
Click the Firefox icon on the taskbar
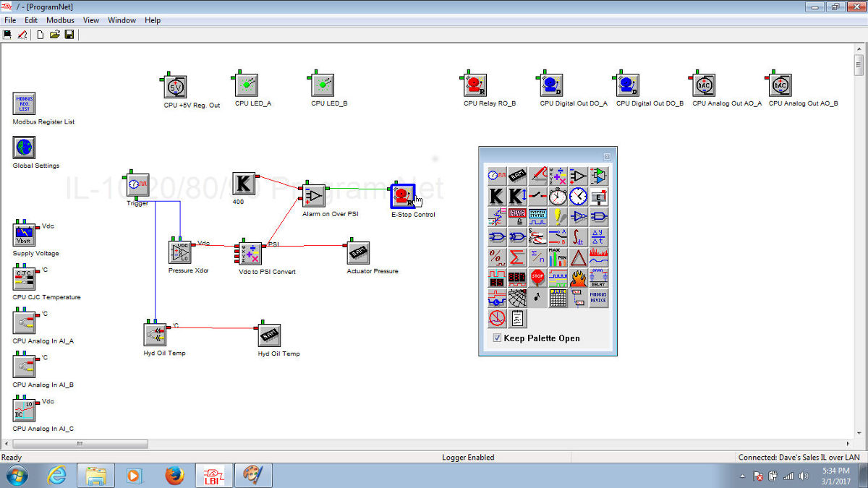click(174, 475)
